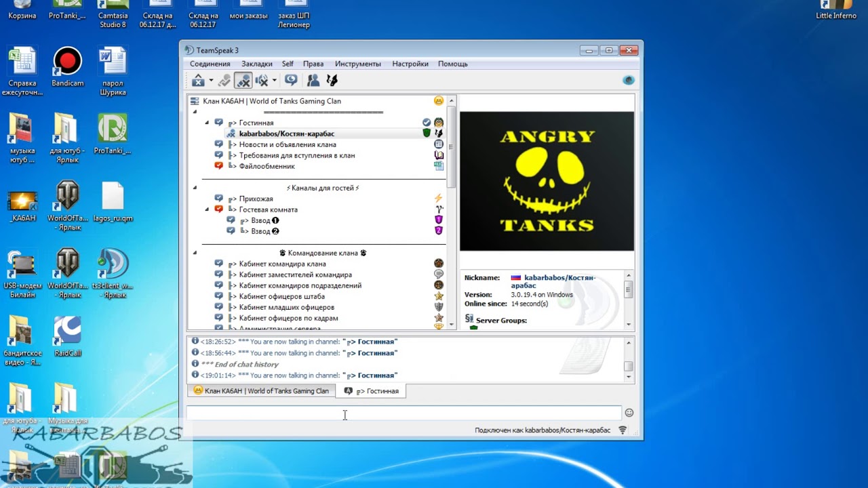Click the smiley icon on the server row
The width and height of the screenshot is (868, 488).
coord(439,101)
